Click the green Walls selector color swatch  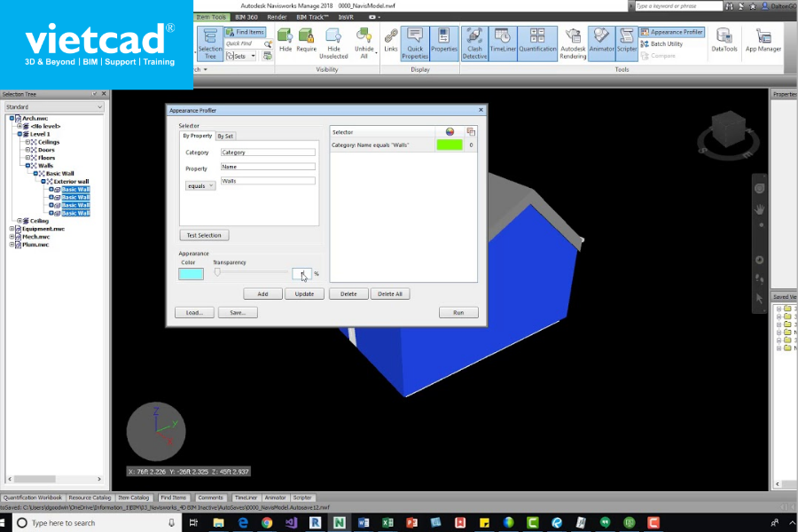450,145
